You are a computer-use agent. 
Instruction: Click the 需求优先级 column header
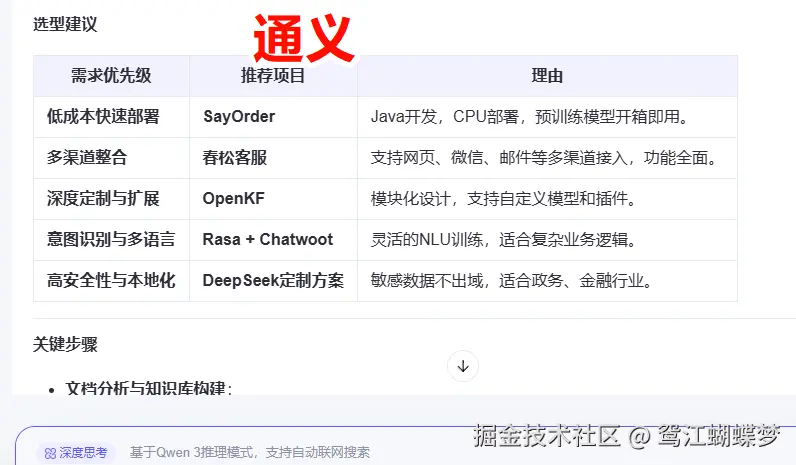(111, 76)
